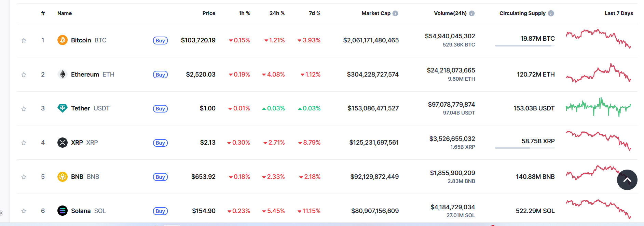Toggle the XRP watchlist star

click(x=24, y=143)
